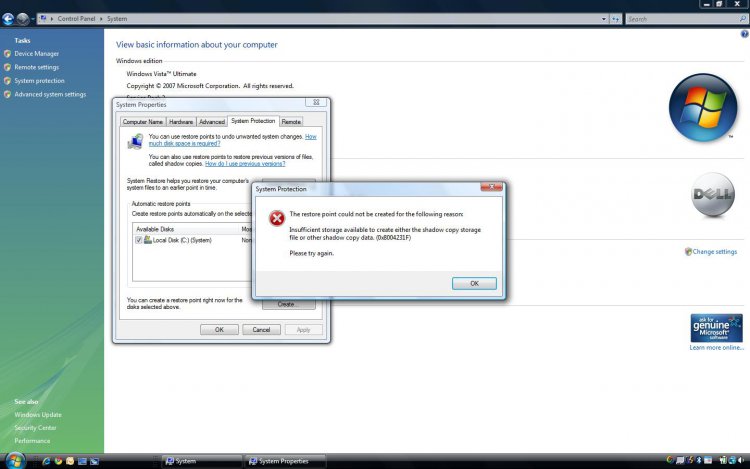Viewport: 750px width, 469px height.
Task: Switch to the Computer Name tab
Action: coord(143,122)
